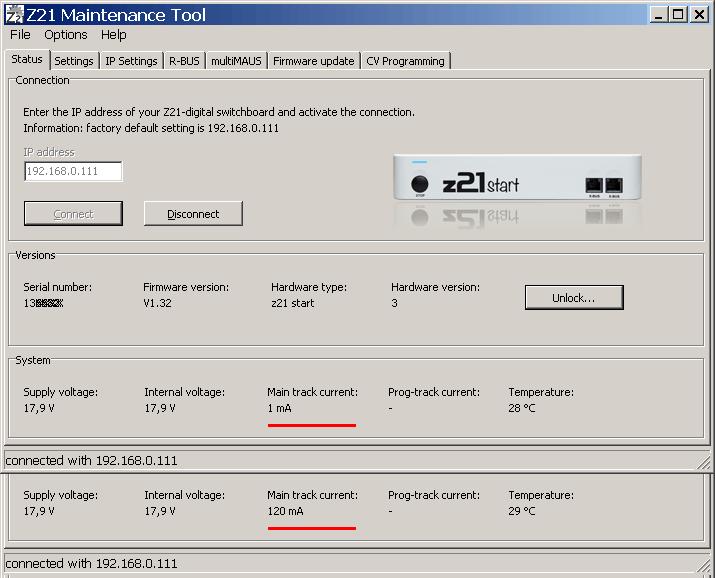Viewport: 715px width, 578px height.
Task: Close the Z21 Maintenance Tool window
Action: [x=699, y=15]
